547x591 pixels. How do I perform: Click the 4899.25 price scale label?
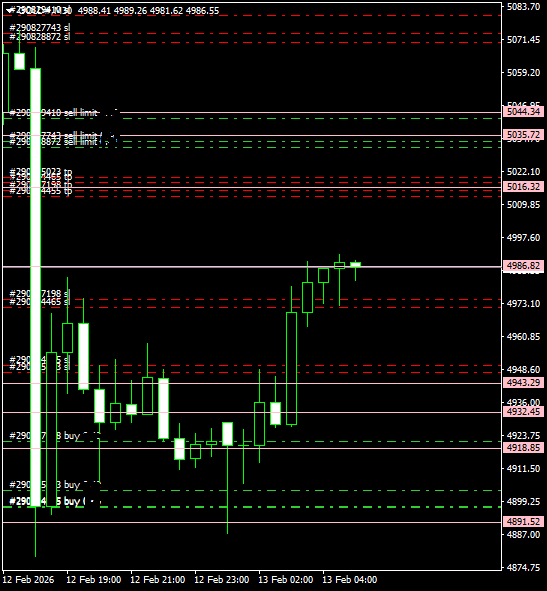click(x=523, y=502)
